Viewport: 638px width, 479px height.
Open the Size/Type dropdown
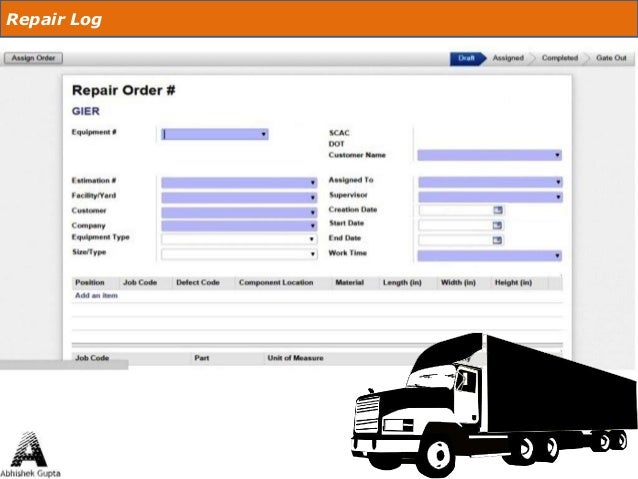click(239, 254)
